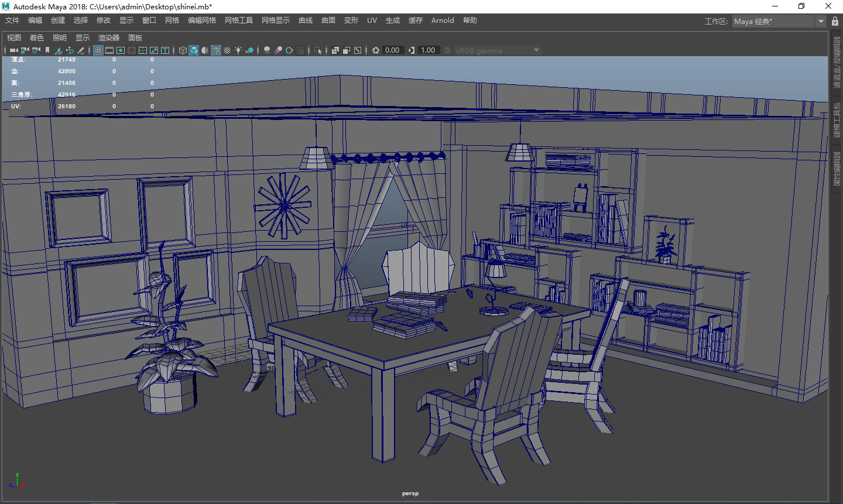
Task: Toggle wireframe on shaded mode
Action: 216,50
